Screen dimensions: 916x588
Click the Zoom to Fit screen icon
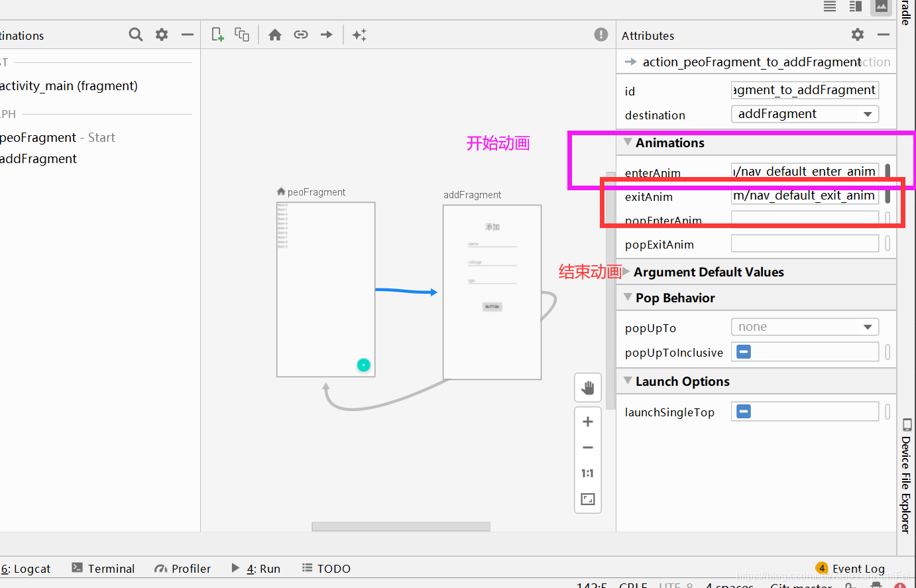(x=588, y=499)
